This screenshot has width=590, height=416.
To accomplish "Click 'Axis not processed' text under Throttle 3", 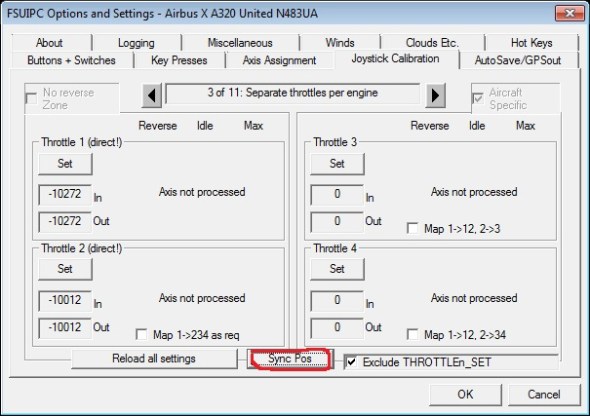I will click(474, 192).
